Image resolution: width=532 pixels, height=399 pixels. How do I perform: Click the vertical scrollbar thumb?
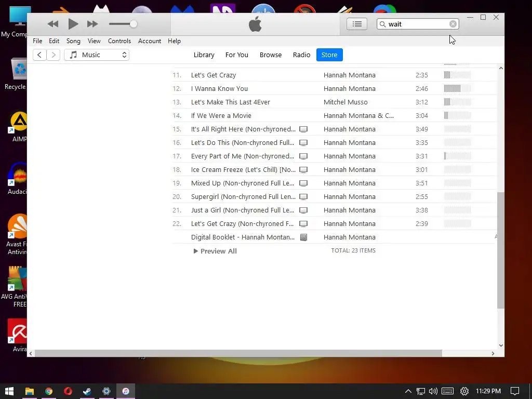click(501, 250)
